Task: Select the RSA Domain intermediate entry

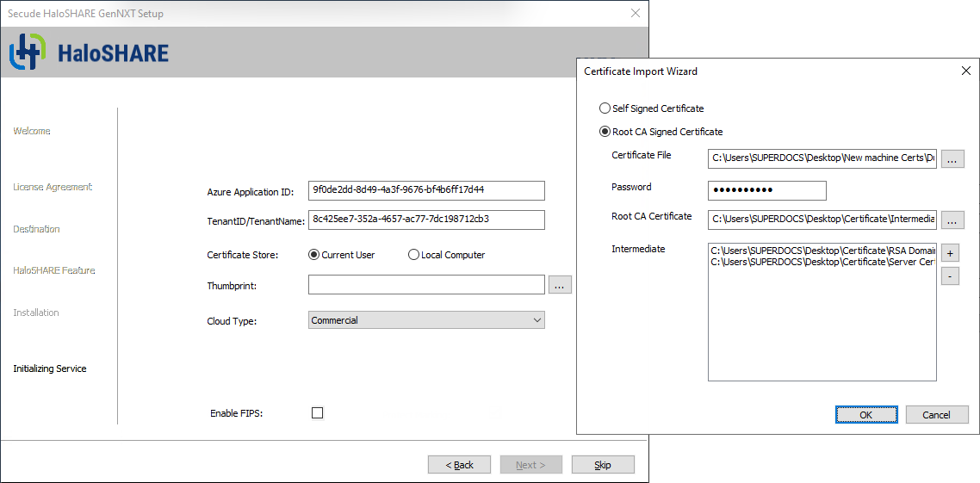Action: pos(822,251)
